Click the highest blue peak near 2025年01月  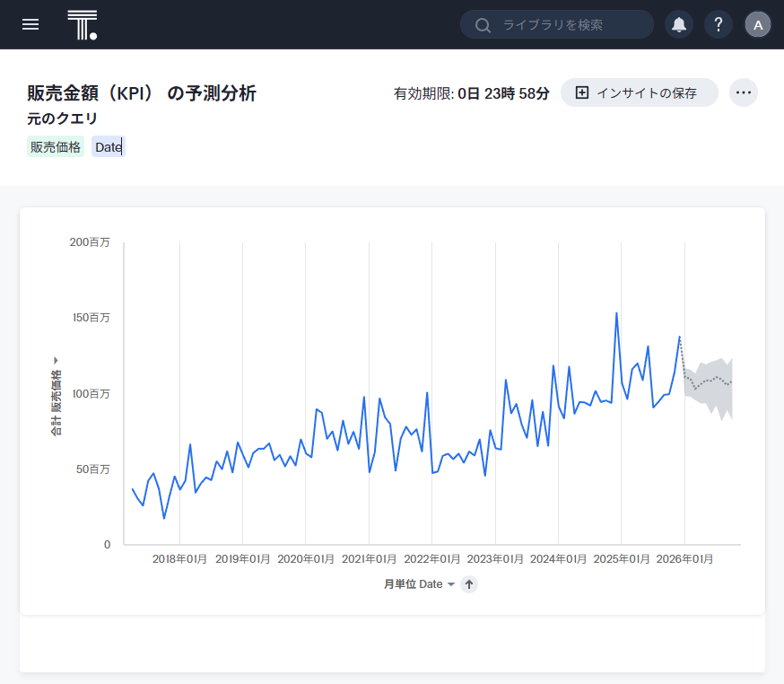(616, 314)
